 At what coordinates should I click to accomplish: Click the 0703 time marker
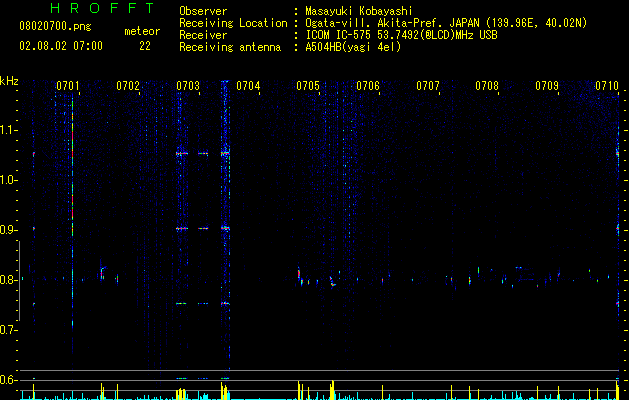[x=188, y=86]
